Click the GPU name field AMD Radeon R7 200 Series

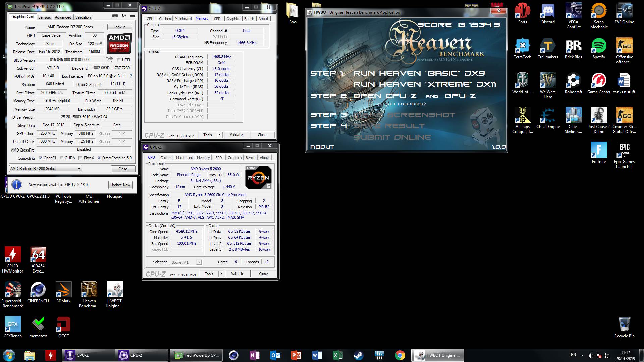[x=70, y=27]
